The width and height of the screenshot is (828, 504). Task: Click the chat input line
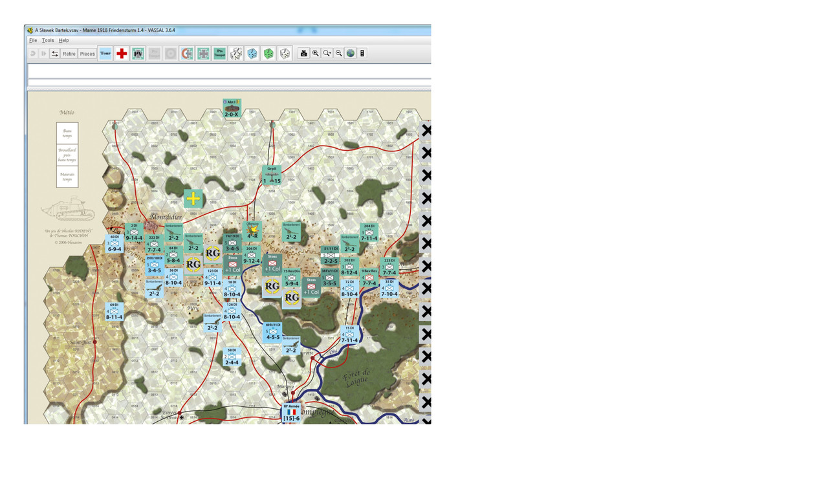230,83
